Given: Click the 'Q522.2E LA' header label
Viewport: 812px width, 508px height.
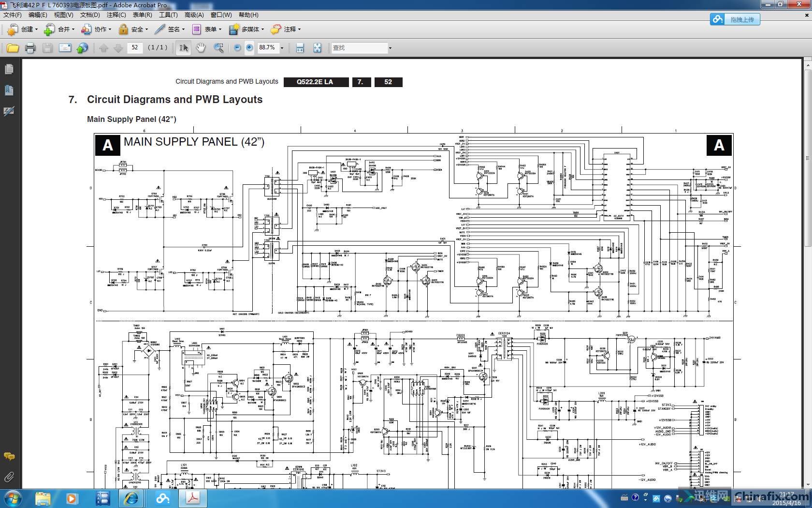Looking at the screenshot, I should 315,82.
